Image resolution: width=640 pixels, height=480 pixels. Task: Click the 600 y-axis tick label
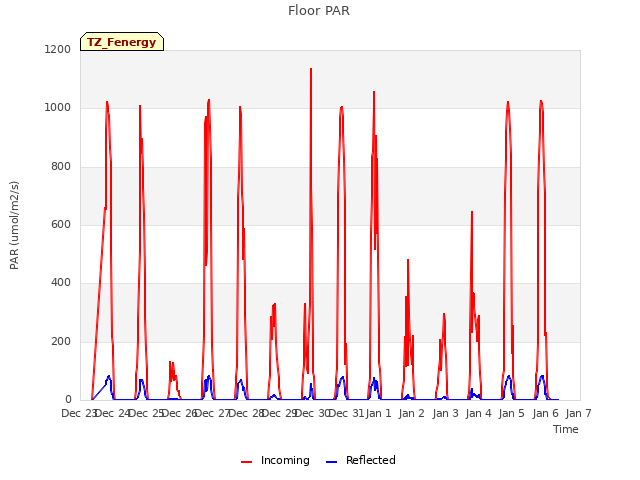[61, 224]
